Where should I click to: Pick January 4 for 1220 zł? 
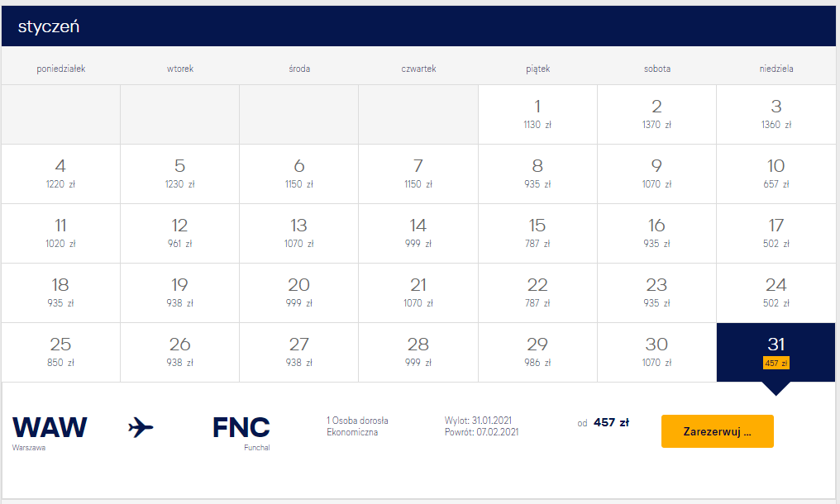click(x=60, y=174)
